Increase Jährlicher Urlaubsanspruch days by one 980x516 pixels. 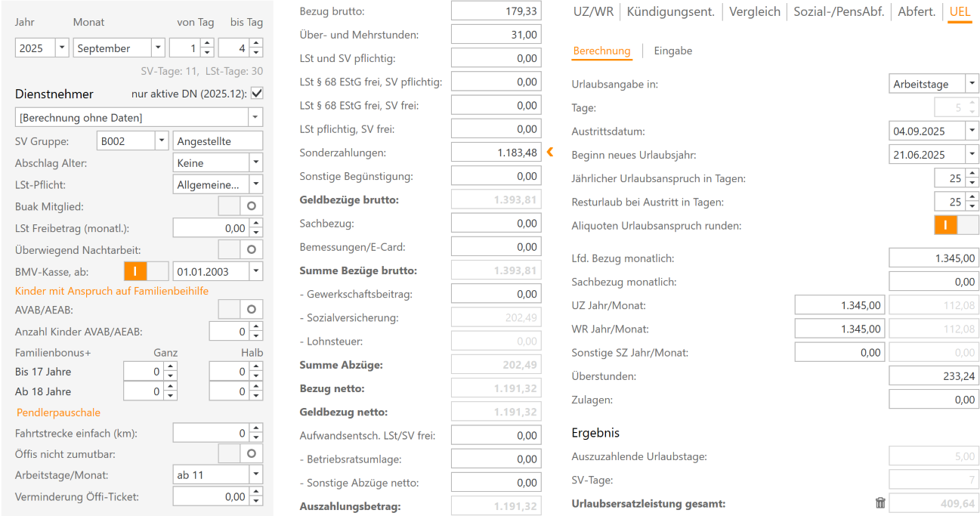pyautogui.click(x=972, y=175)
